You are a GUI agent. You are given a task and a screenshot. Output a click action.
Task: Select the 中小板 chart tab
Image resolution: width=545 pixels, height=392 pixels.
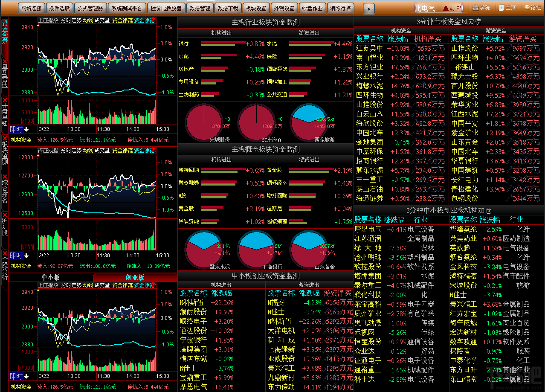(51, 278)
